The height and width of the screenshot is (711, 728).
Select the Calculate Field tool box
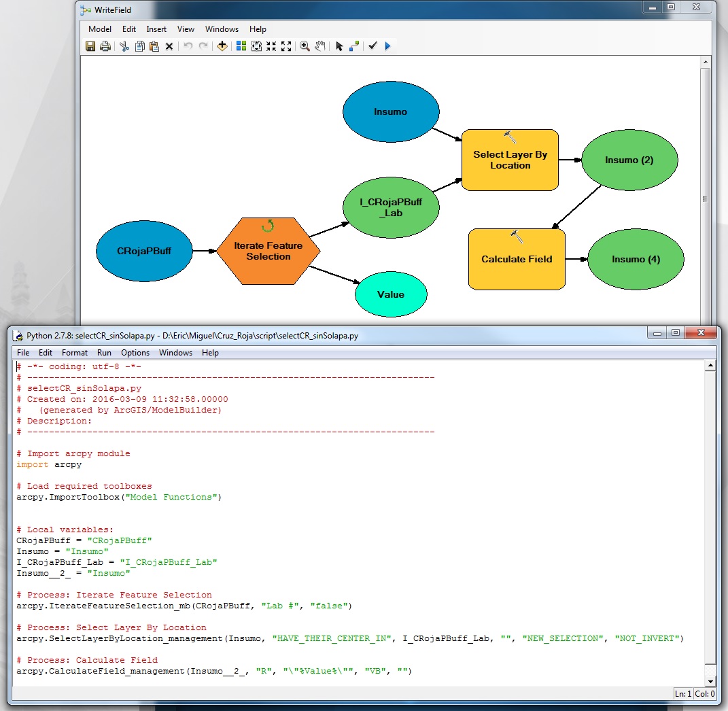[x=517, y=259]
